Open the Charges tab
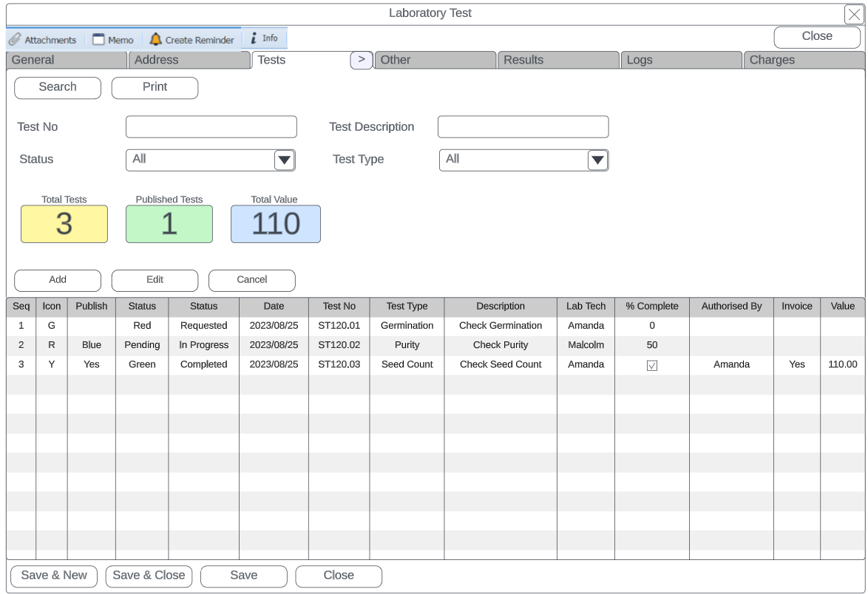This screenshot has width=868, height=594. [x=803, y=61]
